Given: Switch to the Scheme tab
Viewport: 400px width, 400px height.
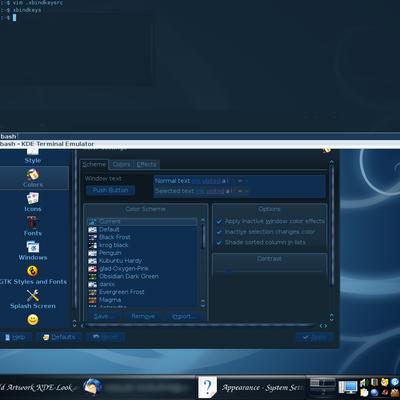Looking at the screenshot, I should pyautogui.click(x=94, y=164).
